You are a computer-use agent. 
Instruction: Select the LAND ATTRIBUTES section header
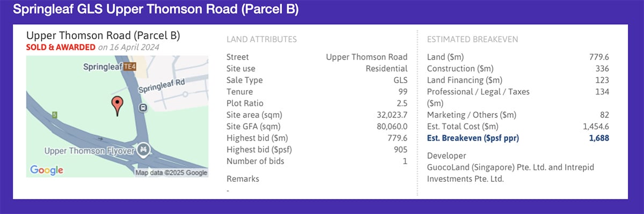tap(261, 39)
